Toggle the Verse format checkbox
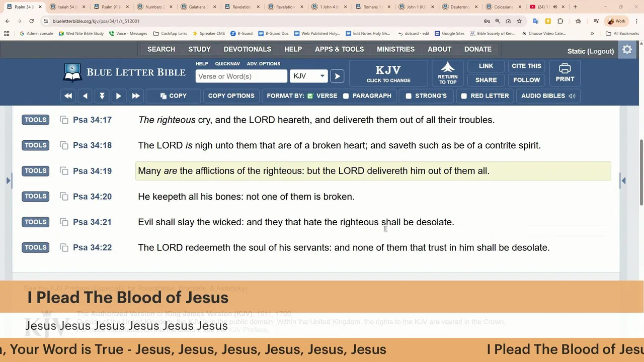644x362 pixels. [310, 96]
